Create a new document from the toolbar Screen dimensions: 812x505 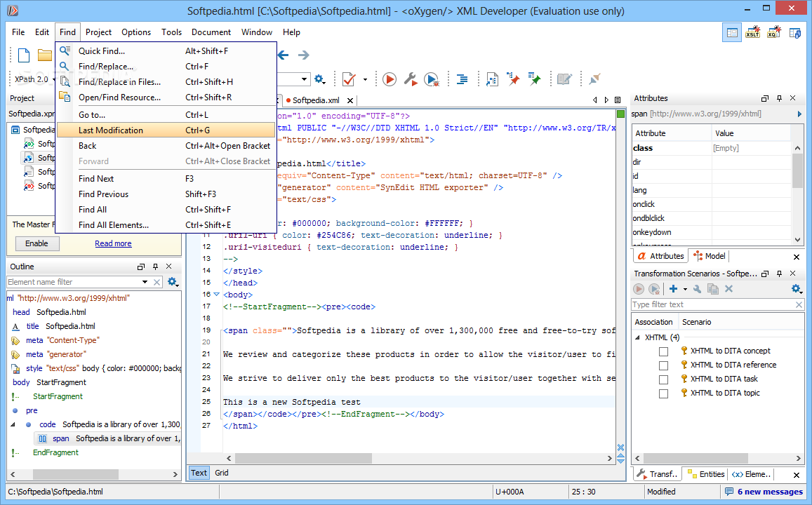click(x=24, y=55)
